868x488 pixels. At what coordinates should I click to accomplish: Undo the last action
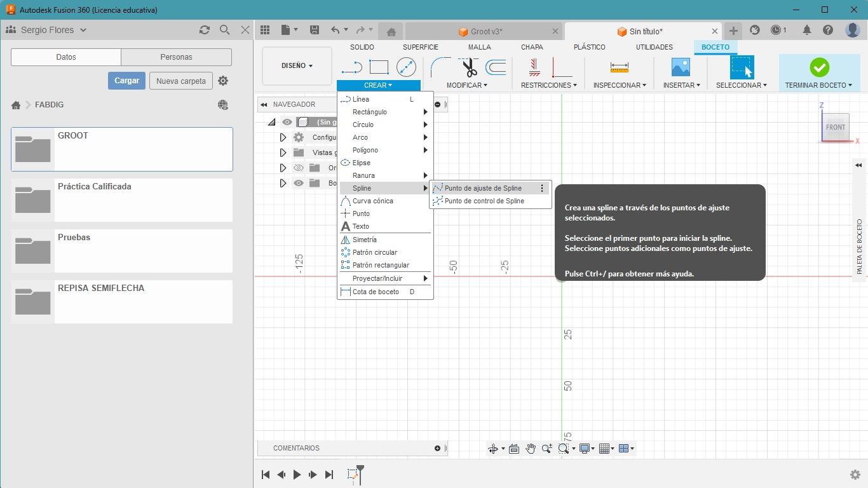click(x=335, y=30)
